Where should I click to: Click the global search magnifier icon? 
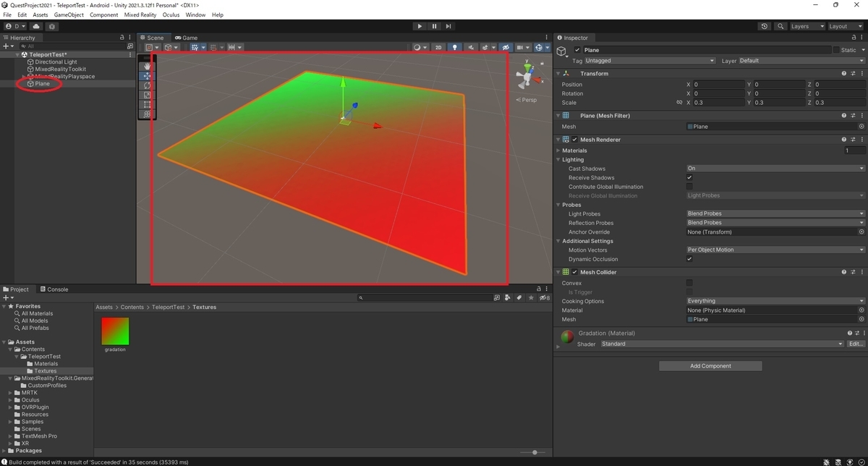coord(780,26)
